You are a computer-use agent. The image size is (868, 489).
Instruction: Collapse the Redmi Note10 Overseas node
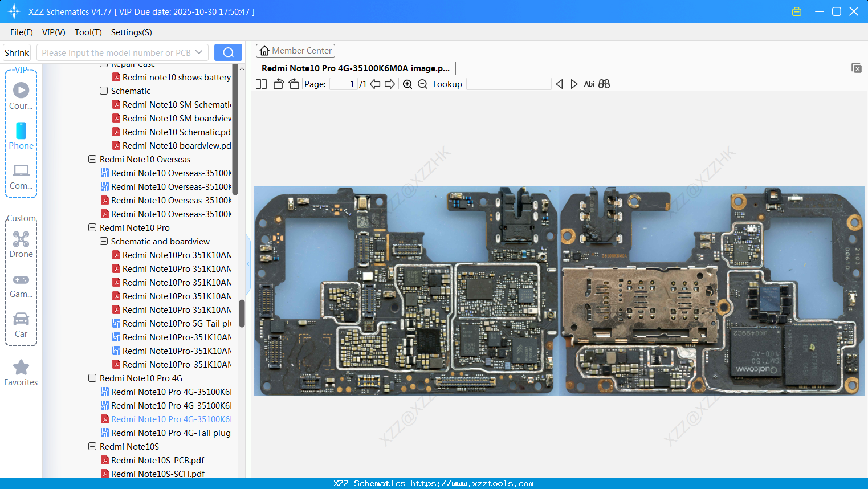pyautogui.click(x=92, y=160)
